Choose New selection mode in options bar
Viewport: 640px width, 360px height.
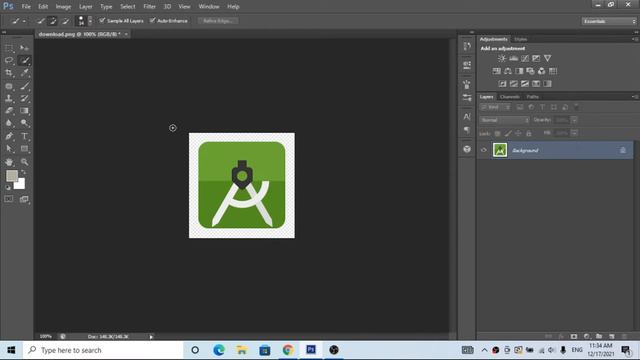[x=41, y=21]
